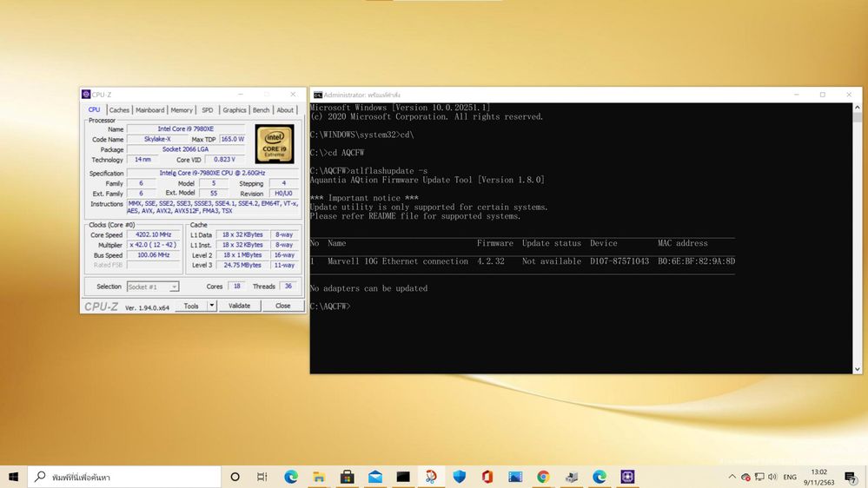868x488 pixels.
Task: Open the device/computer taskbar icon beside Chrome
Action: point(572,477)
